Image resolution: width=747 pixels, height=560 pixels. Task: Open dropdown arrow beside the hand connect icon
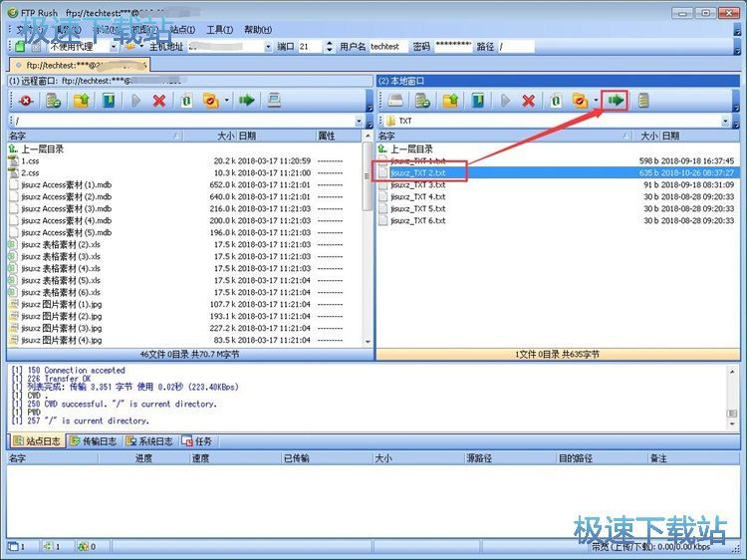(x=141, y=46)
